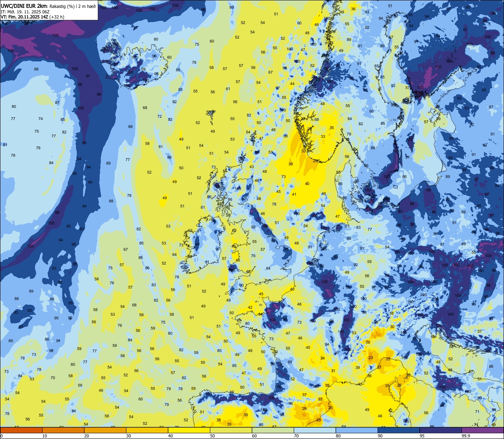
Task: Click the "10" legend scale label
Action: pos(45,435)
